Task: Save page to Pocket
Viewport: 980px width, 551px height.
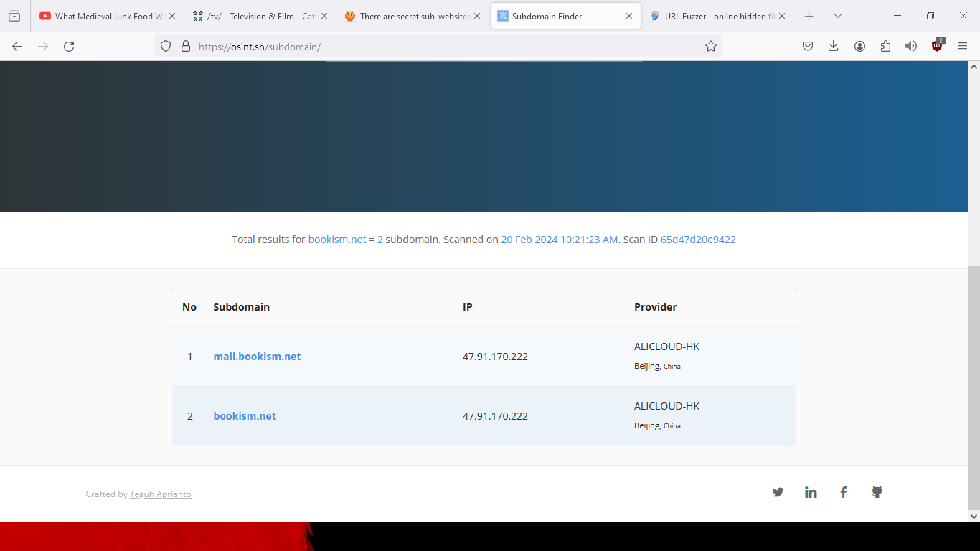Action: (808, 46)
